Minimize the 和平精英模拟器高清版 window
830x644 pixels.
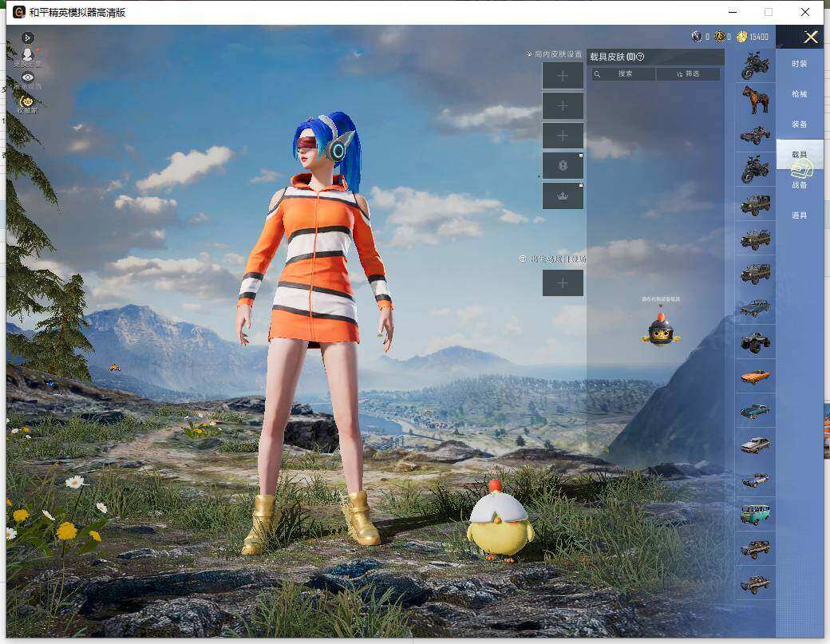click(x=733, y=12)
